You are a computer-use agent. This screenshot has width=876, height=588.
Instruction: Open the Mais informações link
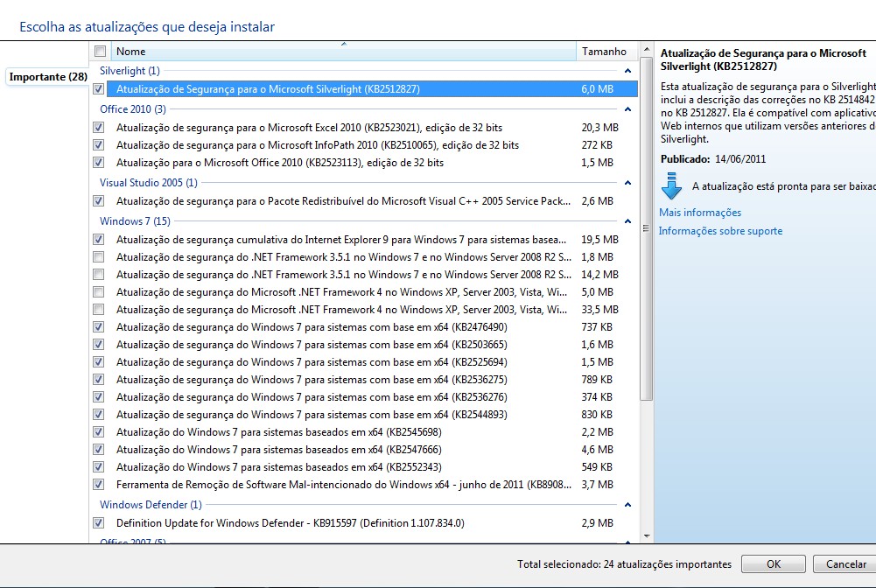click(x=700, y=213)
